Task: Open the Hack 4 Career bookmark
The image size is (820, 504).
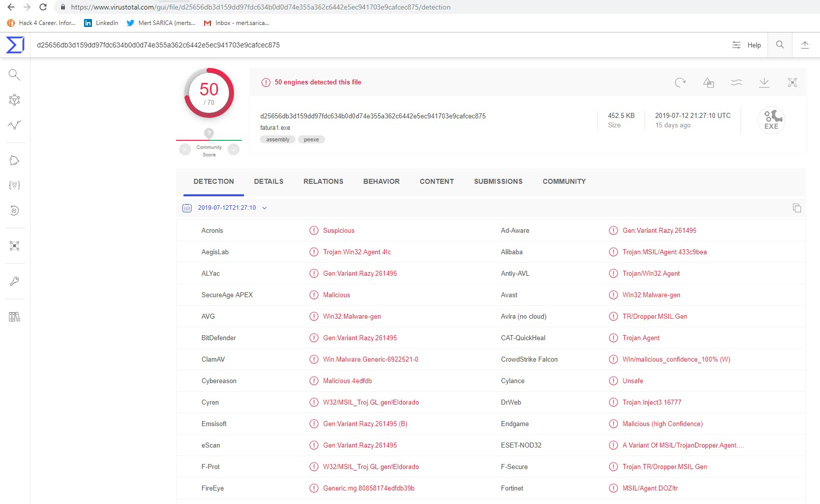Action: click(41, 23)
